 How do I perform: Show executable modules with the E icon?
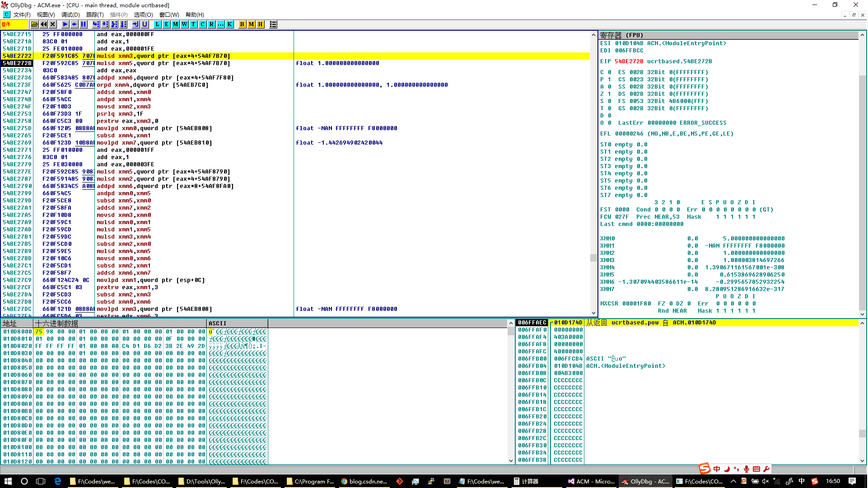pyautogui.click(x=167, y=24)
